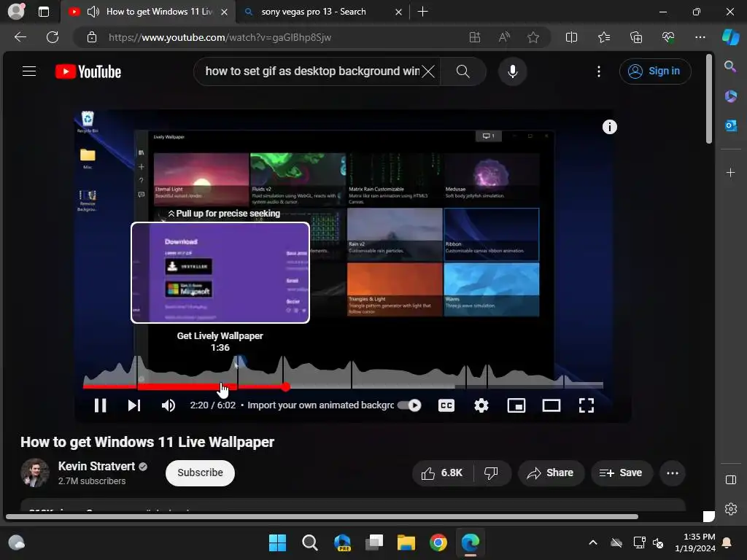
Task: Switch to the 'sony vegas pro 13 - Search' tab
Action: coord(322,12)
